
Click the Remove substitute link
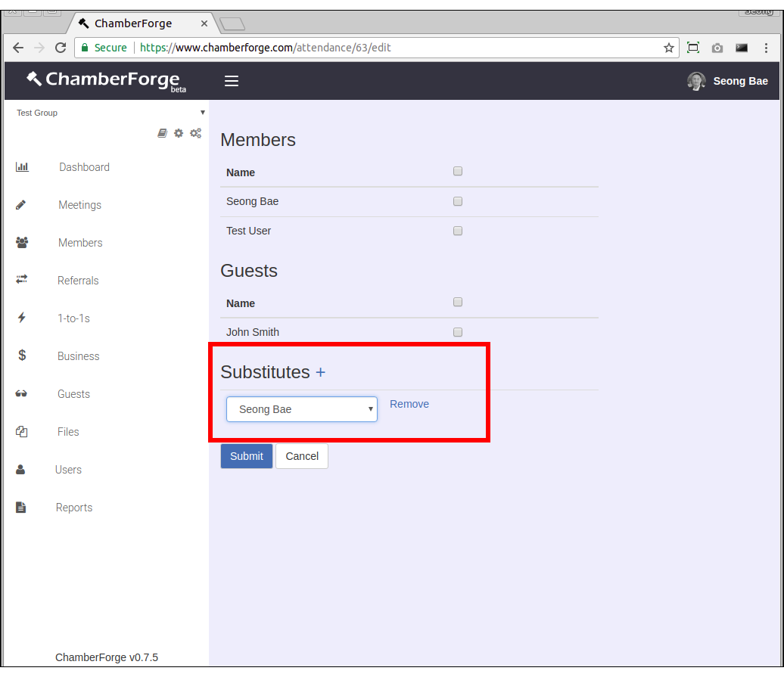[x=409, y=404]
